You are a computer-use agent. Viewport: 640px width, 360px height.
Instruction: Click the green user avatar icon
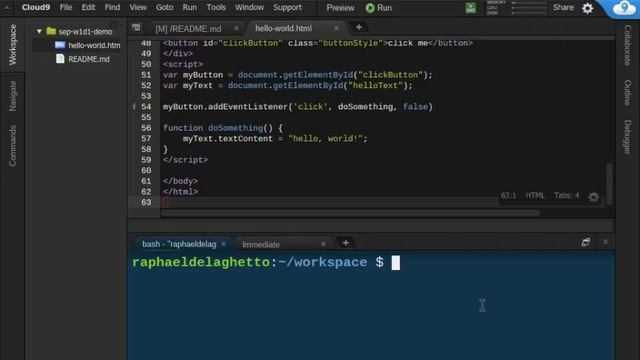pos(471,8)
